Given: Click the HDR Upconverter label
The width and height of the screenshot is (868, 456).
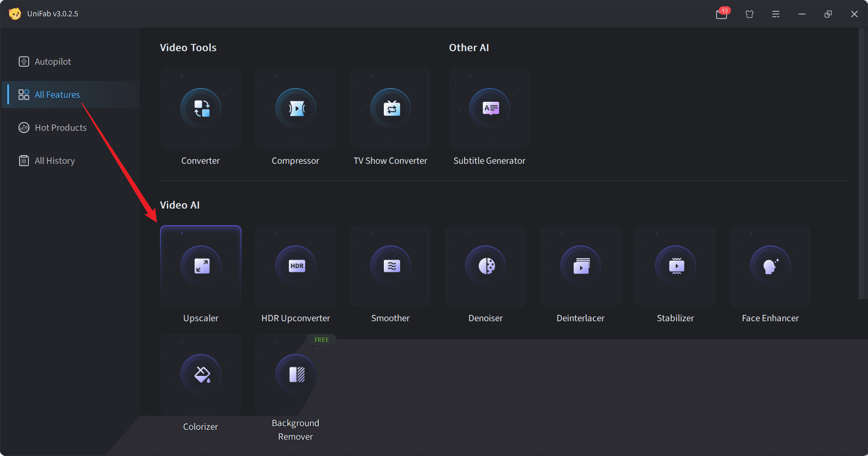Looking at the screenshot, I should coord(296,318).
